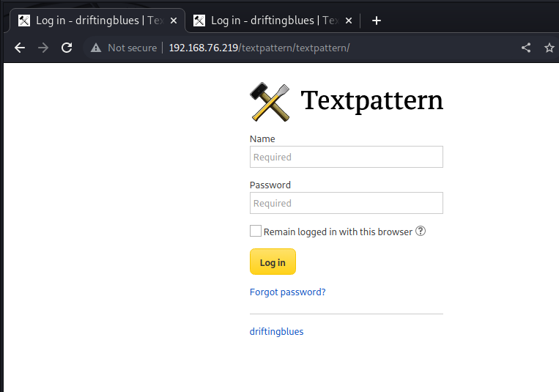Close the second Log in tab
This screenshot has height=392, width=559.
[349, 21]
